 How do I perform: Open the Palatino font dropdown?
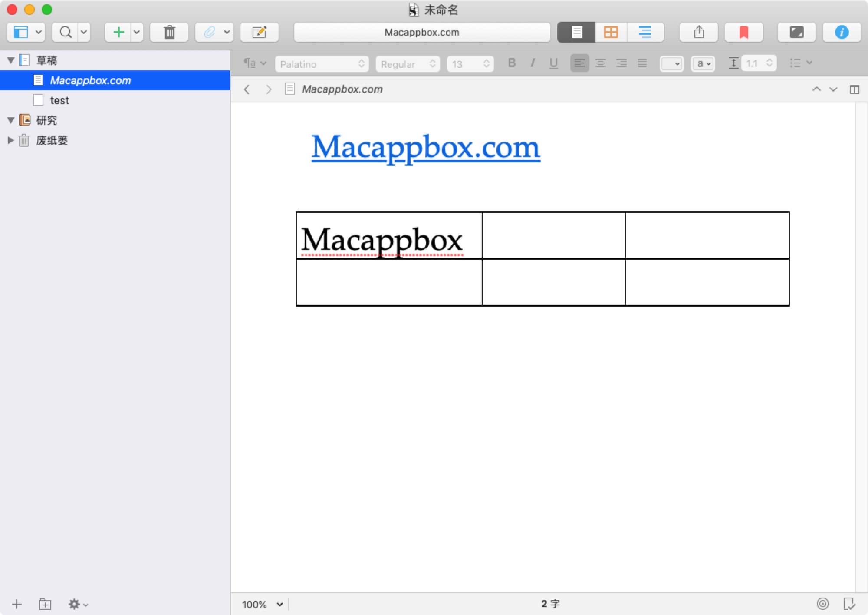click(x=322, y=64)
